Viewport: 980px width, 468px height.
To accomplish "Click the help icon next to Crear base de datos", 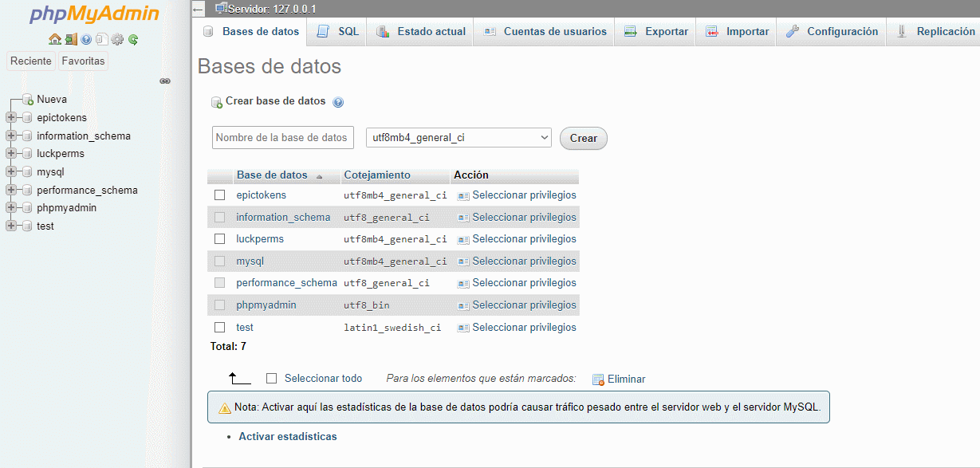I will click(338, 102).
